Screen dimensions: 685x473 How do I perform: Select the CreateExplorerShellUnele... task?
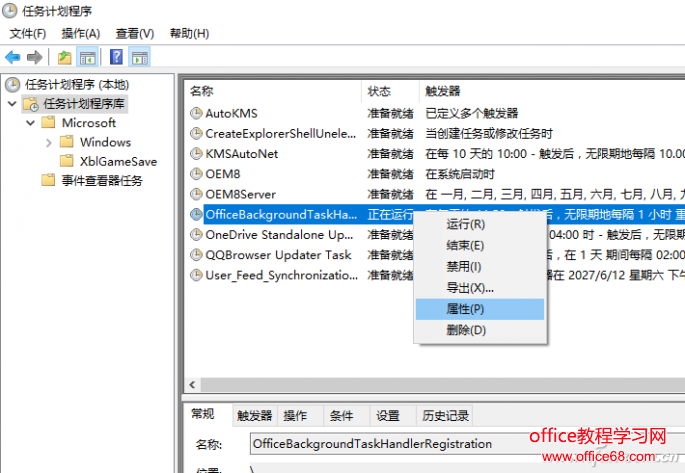coord(280,134)
